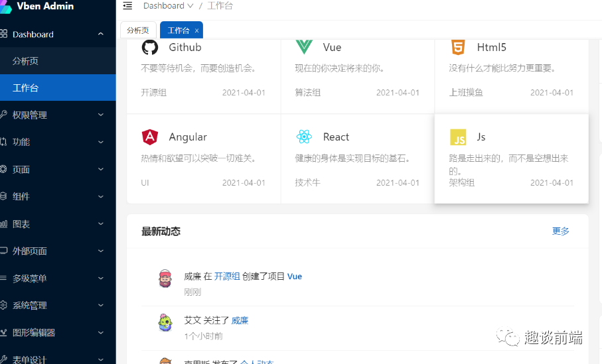
Task: Click the 算法组 label in Vue card
Action: (x=307, y=92)
